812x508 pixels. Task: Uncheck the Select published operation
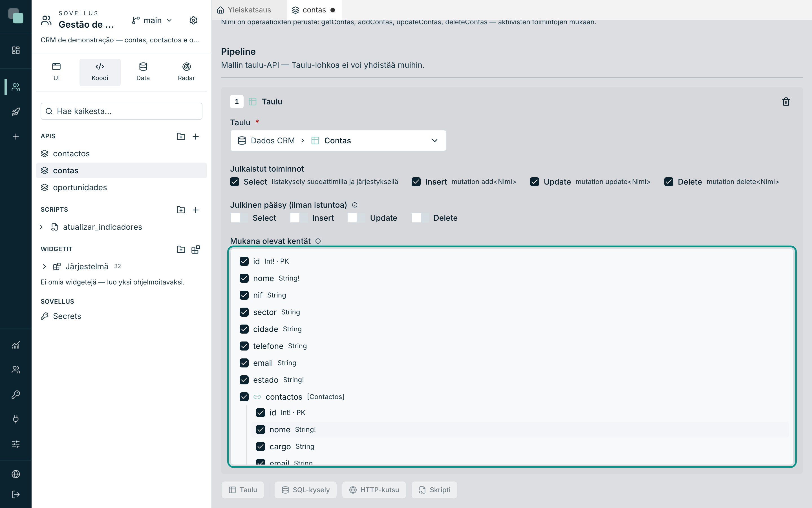(235, 182)
